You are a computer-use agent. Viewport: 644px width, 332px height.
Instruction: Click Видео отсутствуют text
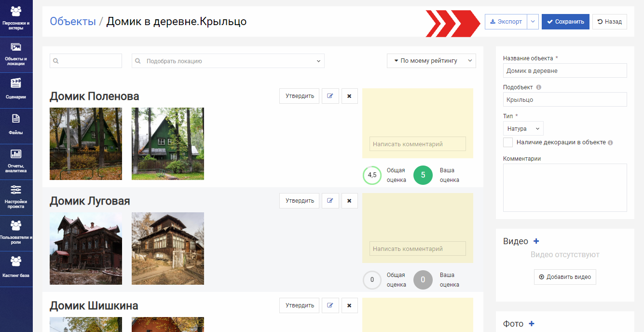pos(565,255)
